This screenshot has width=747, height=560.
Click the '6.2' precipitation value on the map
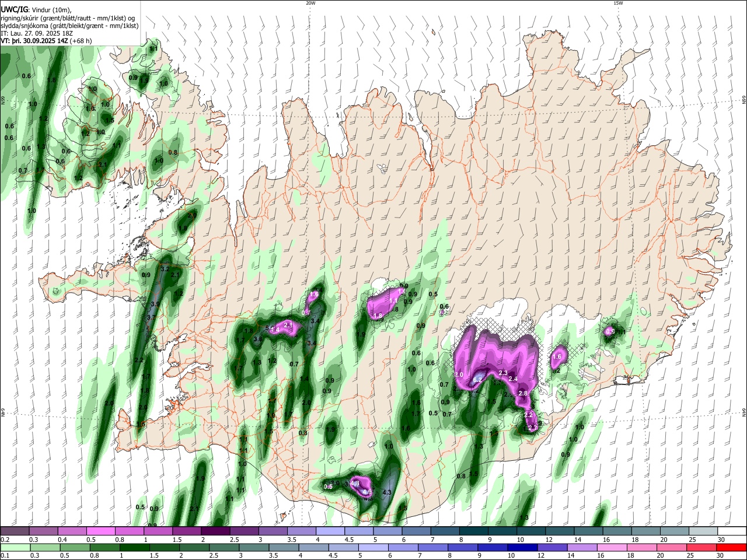[477, 380]
